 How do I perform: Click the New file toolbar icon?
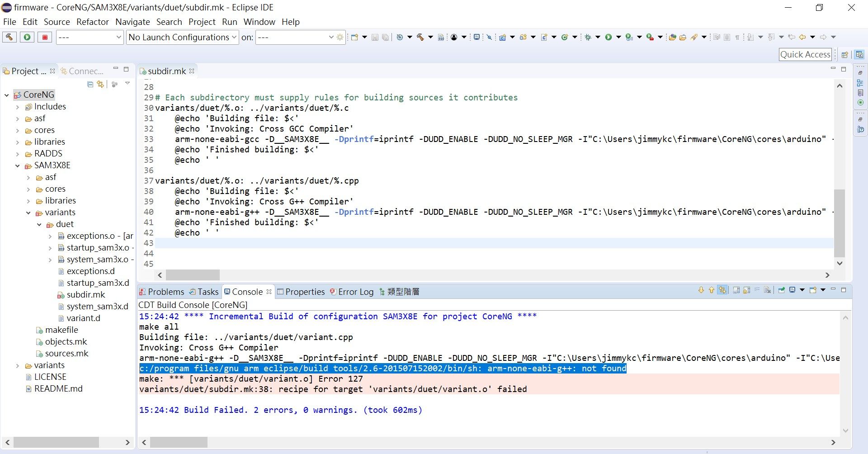click(x=354, y=37)
